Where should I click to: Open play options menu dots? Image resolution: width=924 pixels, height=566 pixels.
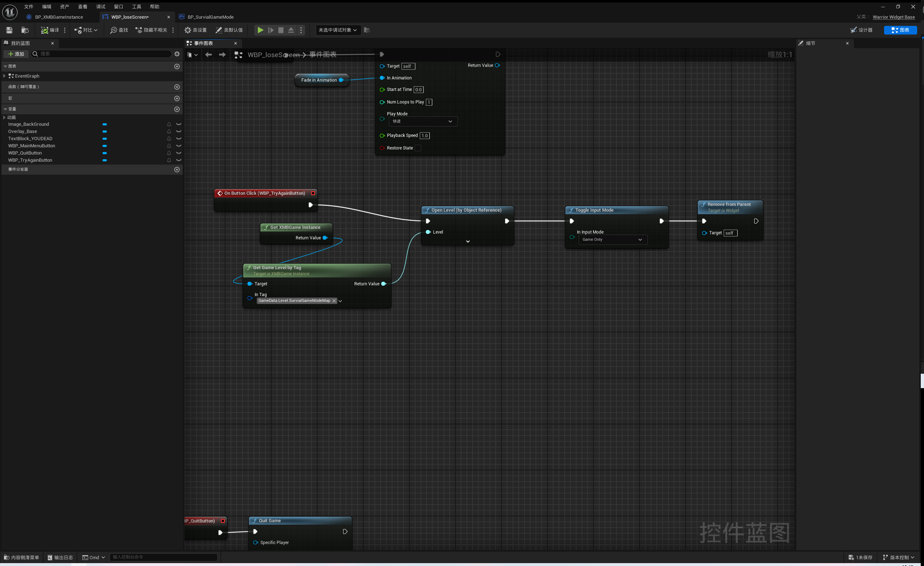(x=301, y=30)
